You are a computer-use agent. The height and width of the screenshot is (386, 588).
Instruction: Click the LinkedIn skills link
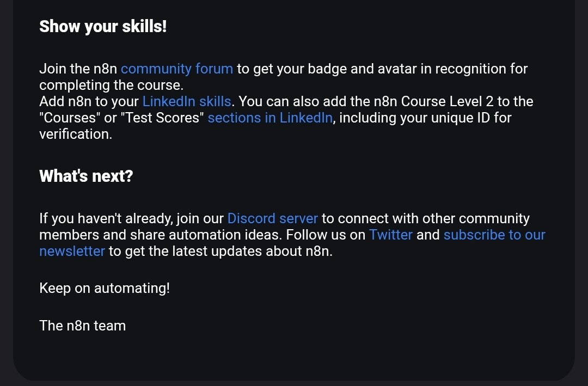187,102
